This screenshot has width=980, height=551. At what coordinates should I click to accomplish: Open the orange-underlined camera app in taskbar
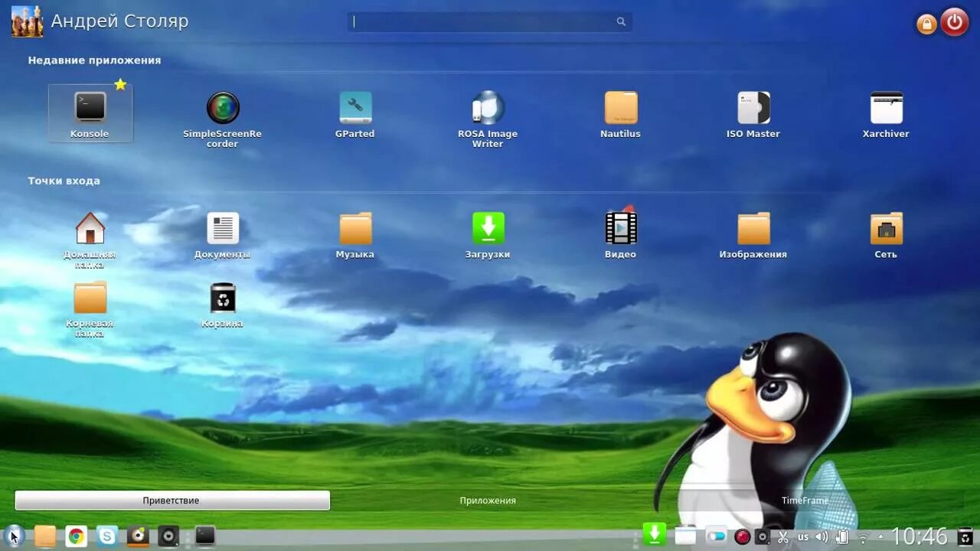(x=138, y=536)
